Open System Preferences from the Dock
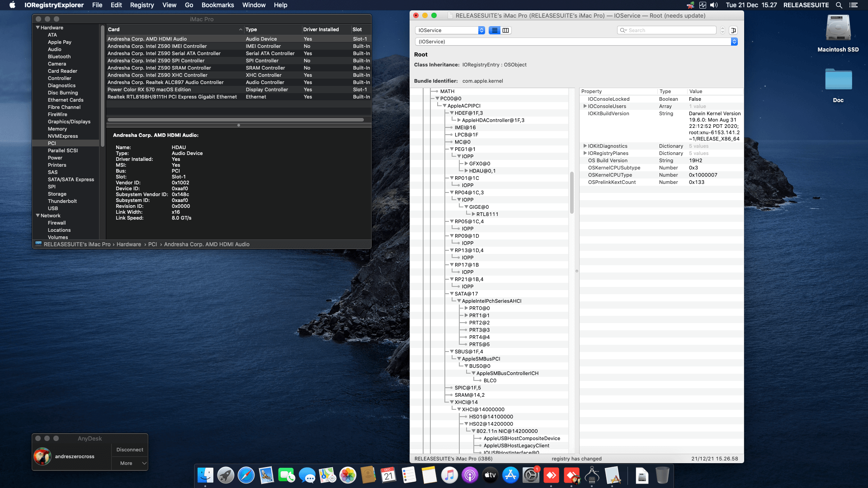 pos(531,475)
